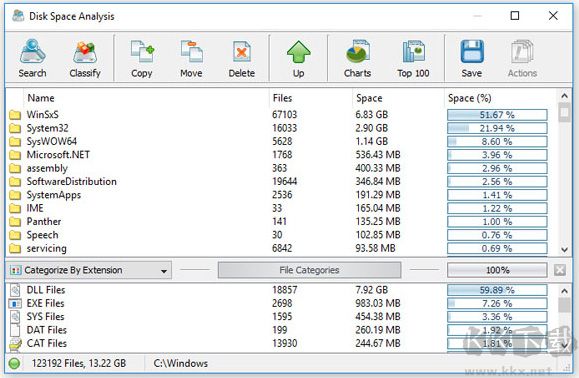579x378 pixels.
Task: Open the Actions toolbar item
Action: [522, 58]
